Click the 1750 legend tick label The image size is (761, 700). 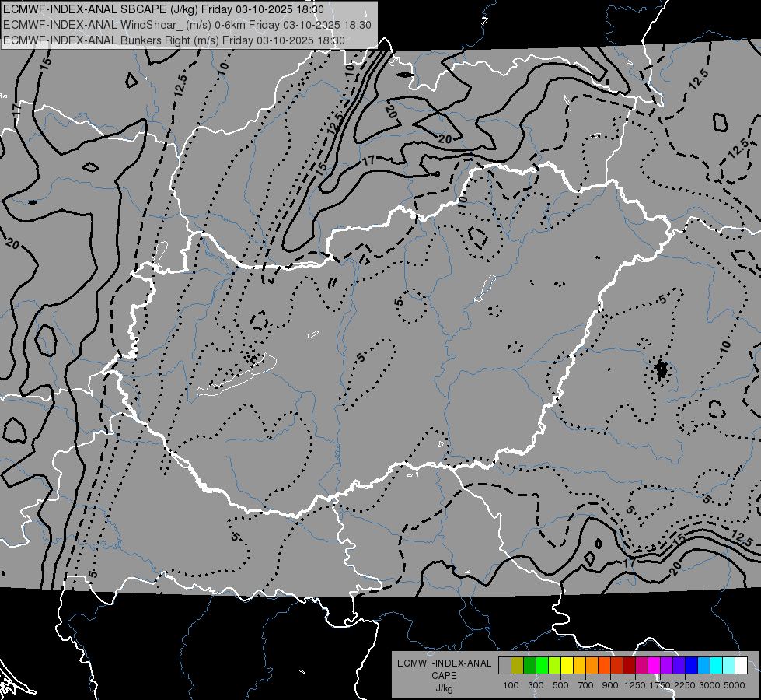(x=660, y=685)
